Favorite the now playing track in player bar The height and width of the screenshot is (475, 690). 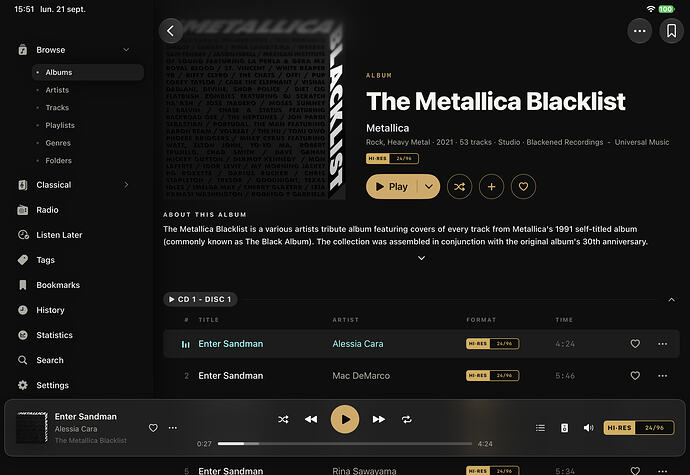click(x=153, y=428)
